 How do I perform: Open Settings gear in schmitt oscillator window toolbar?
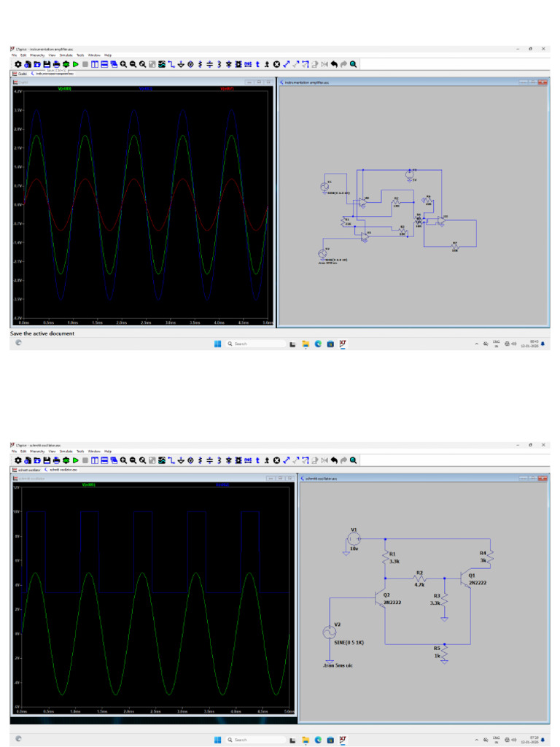point(18,460)
